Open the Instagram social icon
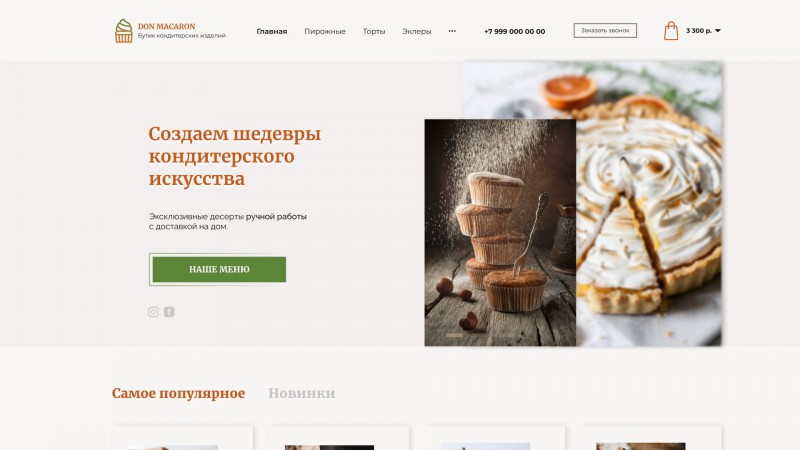The image size is (800, 450). (154, 312)
